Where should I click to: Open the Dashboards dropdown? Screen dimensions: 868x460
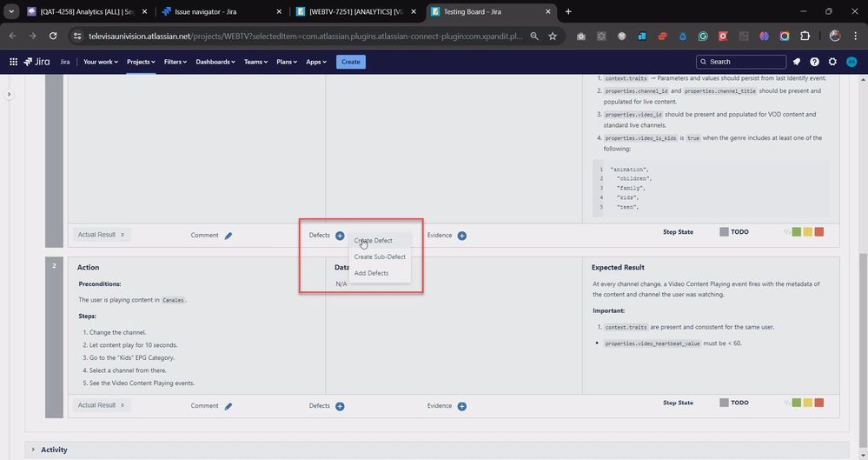(x=215, y=62)
